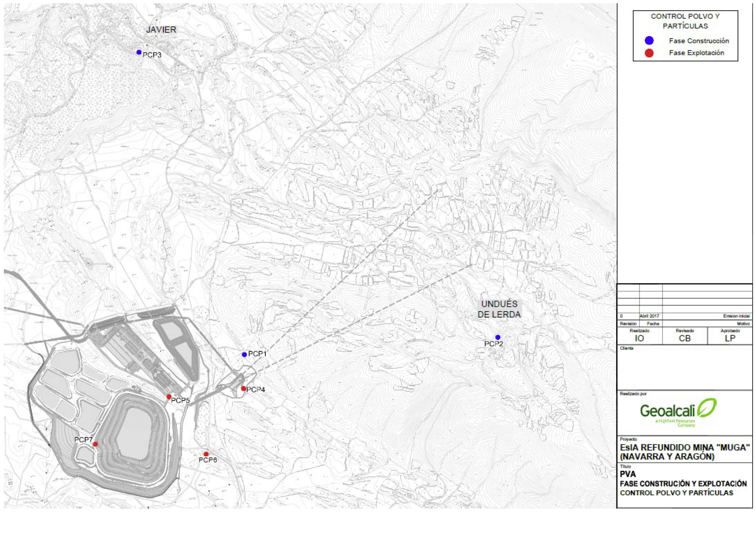The width and height of the screenshot is (756, 540).
Task: Select the UNDUÉS DE LERDA label
Action: point(499,309)
